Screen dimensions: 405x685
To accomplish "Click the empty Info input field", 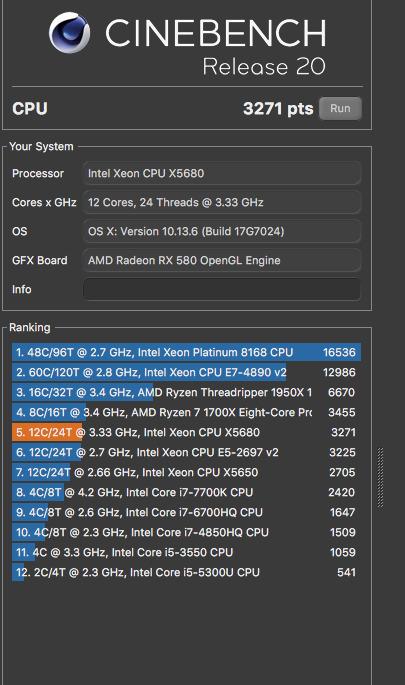I will tap(222, 289).
